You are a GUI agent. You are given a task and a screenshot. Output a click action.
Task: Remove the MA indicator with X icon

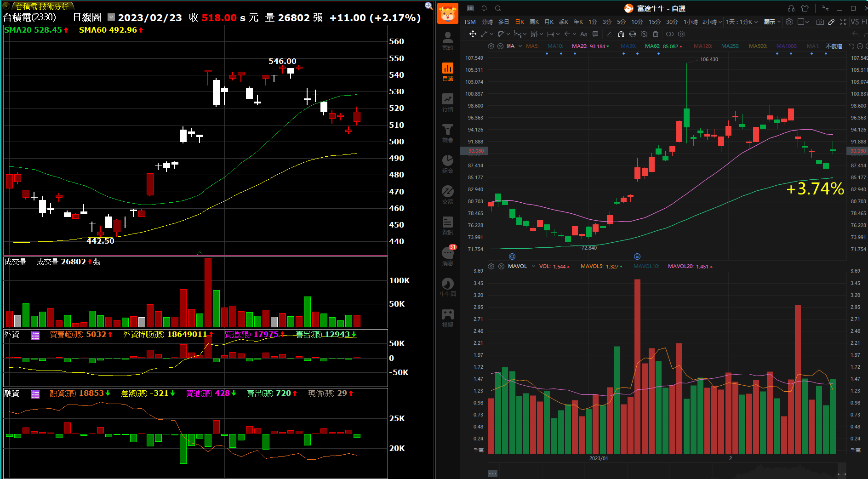coord(500,46)
